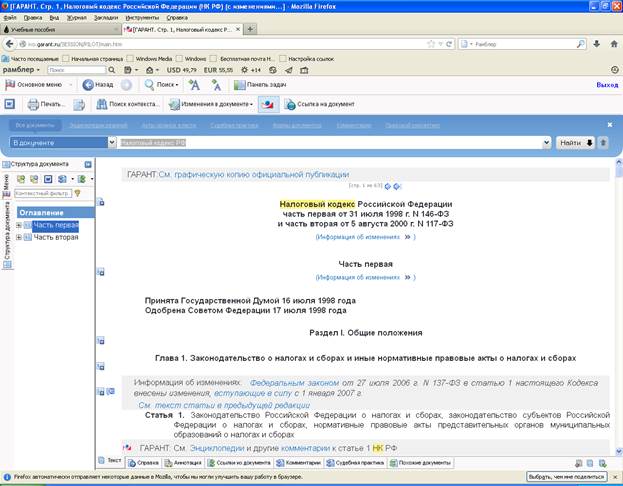Switch to the Аннотация bottom tab
623x486 pixels.
click(x=183, y=463)
